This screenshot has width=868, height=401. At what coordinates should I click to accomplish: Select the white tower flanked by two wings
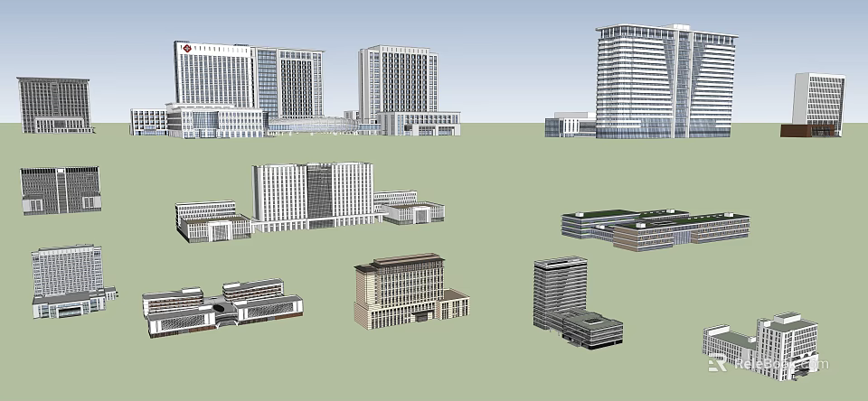coord(310,202)
